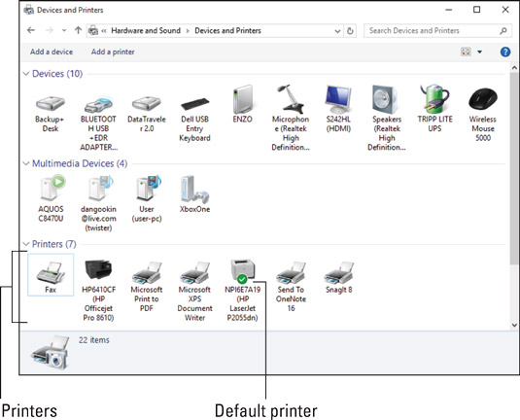Select the XboxOne device icon

(x=194, y=190)
